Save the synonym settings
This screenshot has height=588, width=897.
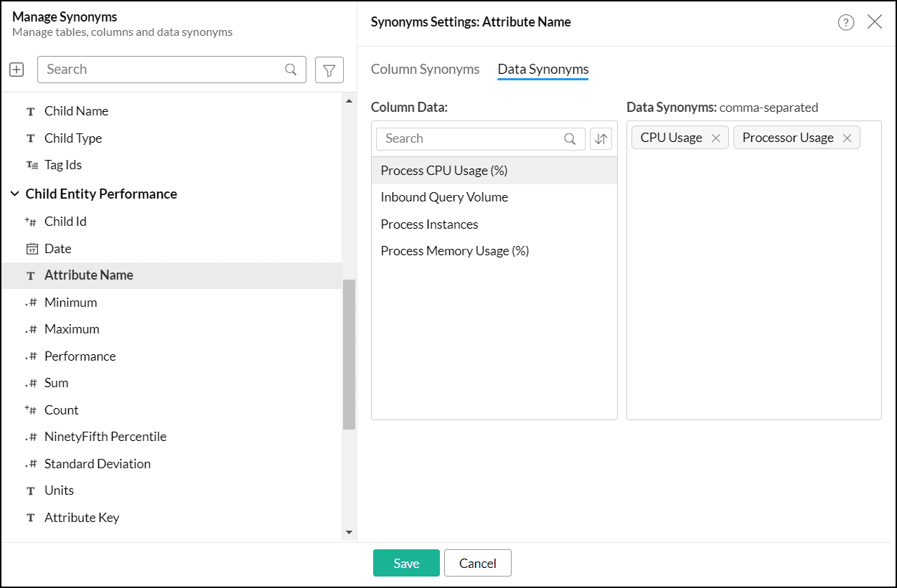coord(406,564)
